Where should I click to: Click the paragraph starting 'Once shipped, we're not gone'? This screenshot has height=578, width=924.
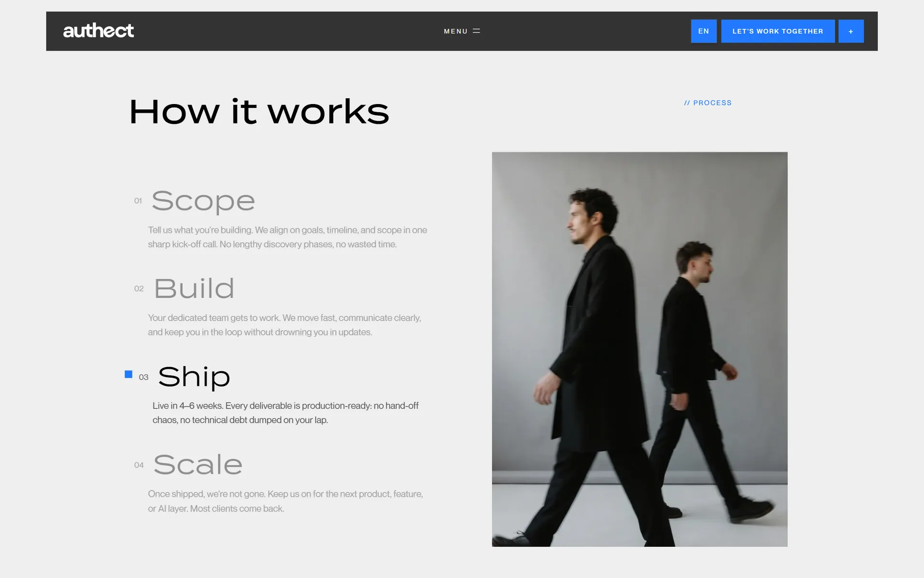click(x=285, y=501)
